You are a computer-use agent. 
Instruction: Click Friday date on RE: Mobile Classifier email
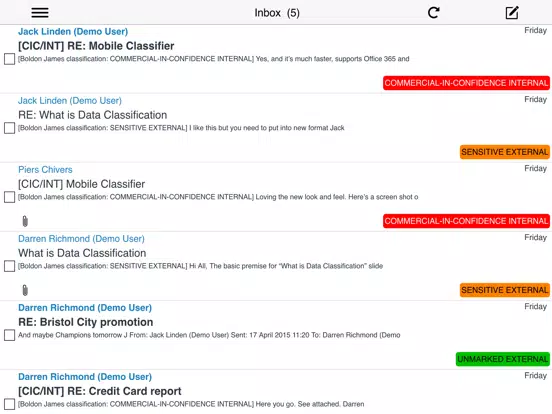pos(535,30)
